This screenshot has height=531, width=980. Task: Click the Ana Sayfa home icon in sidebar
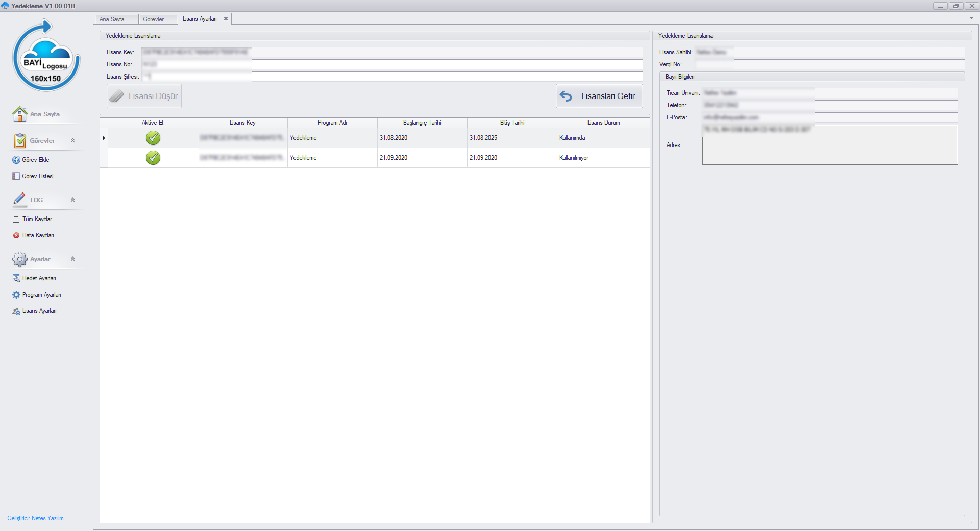(19, 114)
